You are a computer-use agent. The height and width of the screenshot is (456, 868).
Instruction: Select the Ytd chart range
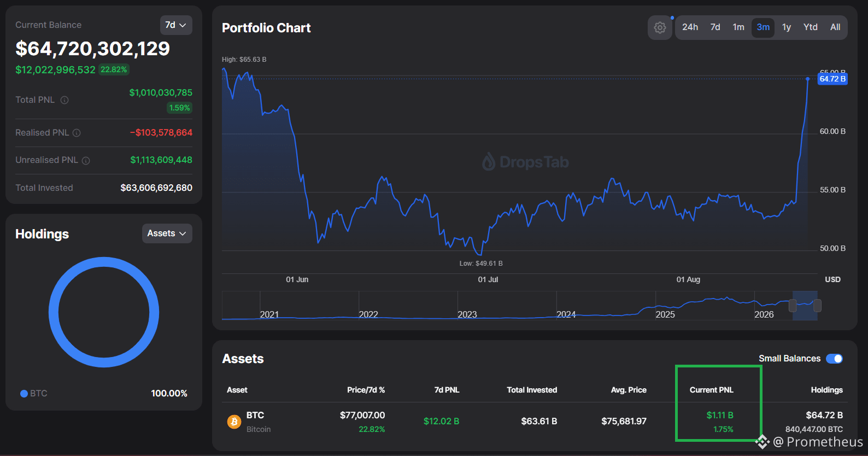tap(811, 27)
